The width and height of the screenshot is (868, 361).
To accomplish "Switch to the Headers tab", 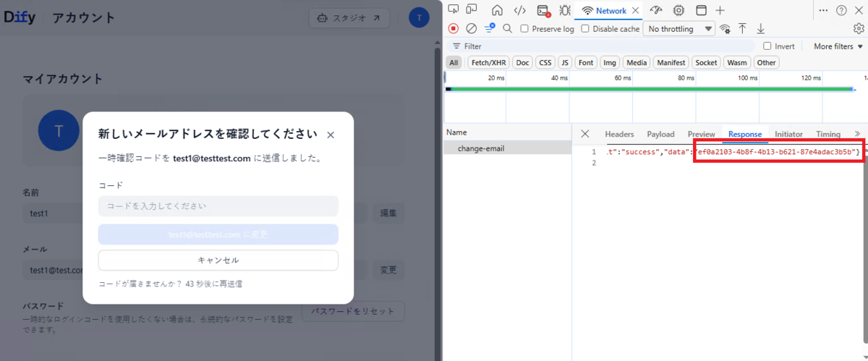I will (619, 134).
